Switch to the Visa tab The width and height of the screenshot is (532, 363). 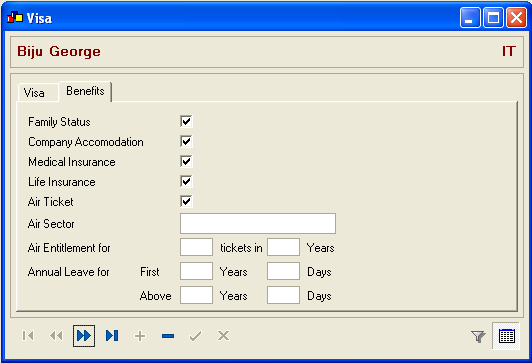click(38, 93)
